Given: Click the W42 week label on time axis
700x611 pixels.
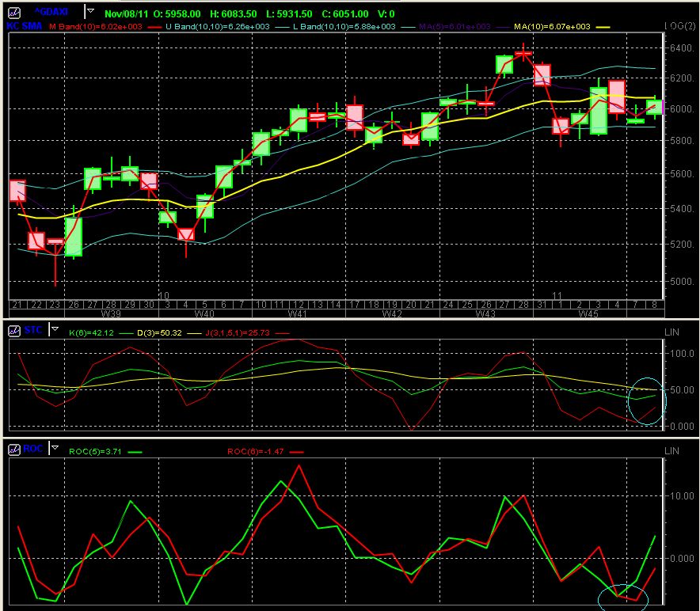Looking at the screenshot, I should 392,313.
